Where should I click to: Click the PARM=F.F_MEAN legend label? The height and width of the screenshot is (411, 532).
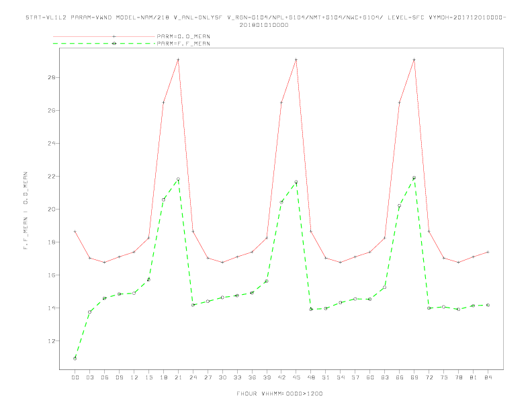(183, 44)
